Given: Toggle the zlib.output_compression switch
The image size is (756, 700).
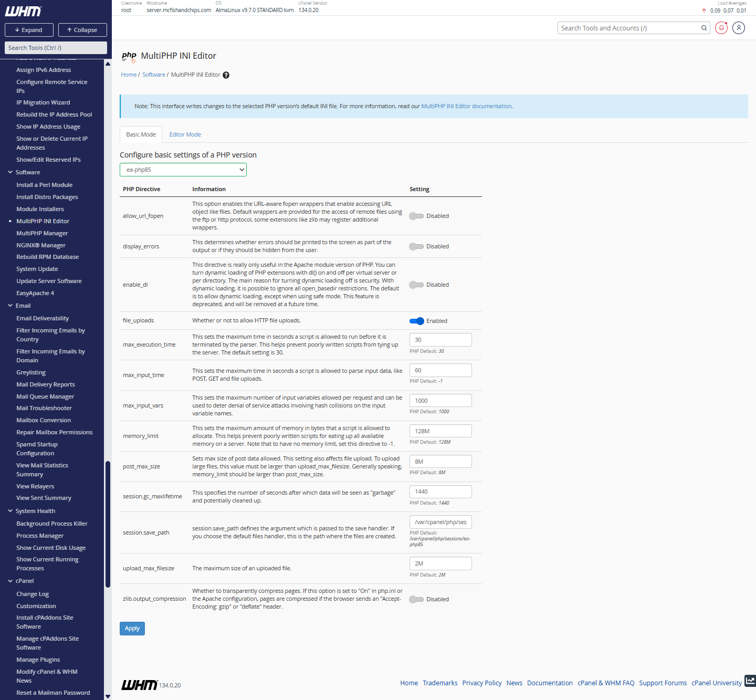Looking at the screenshot, I should [x=416, y=599].
